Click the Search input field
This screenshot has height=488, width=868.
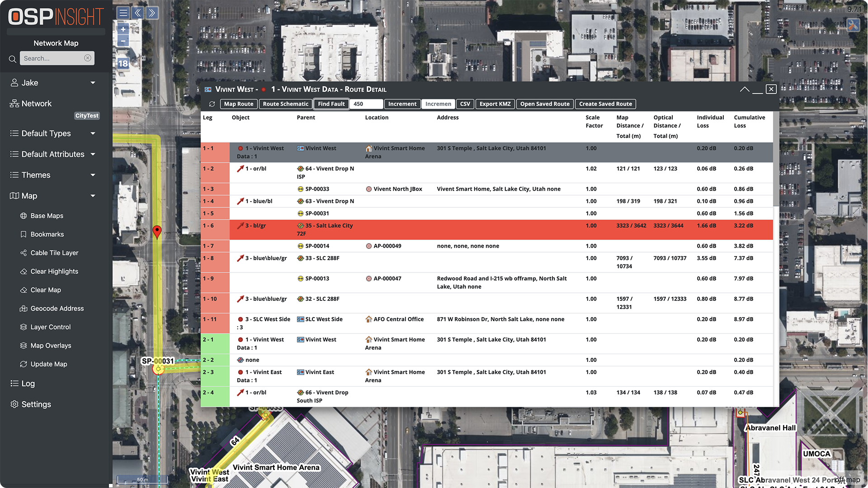(x=57, y=58)
